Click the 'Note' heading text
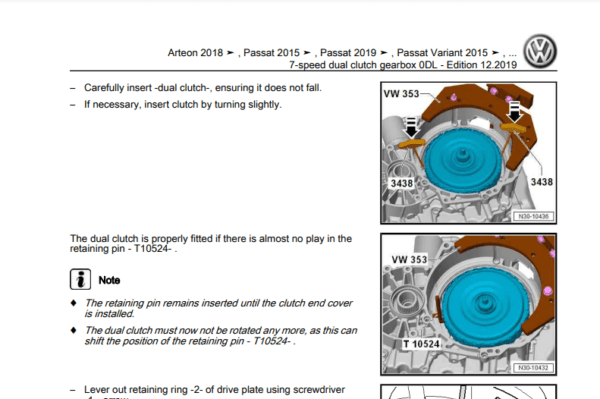The width and height of the screenshot is (600, 399). tap(109, 280)
